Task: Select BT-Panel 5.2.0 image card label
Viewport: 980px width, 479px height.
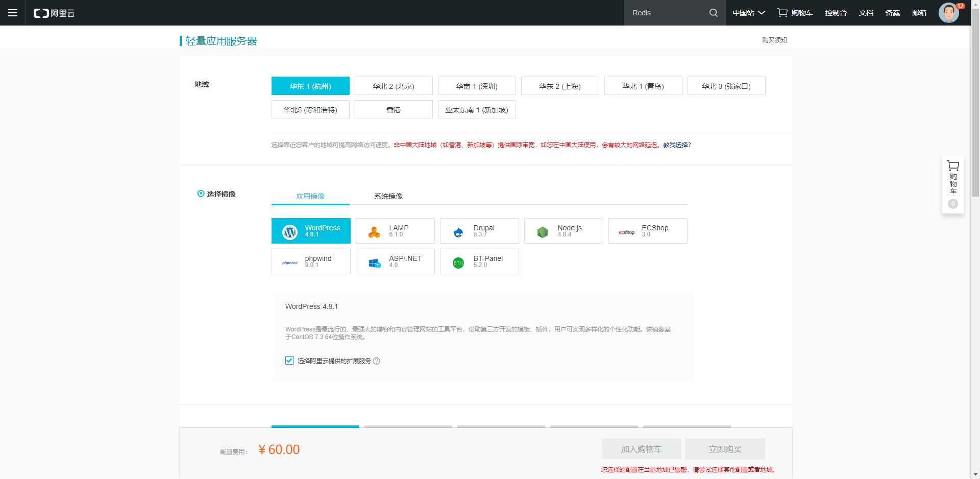Action: coord(488,261)
